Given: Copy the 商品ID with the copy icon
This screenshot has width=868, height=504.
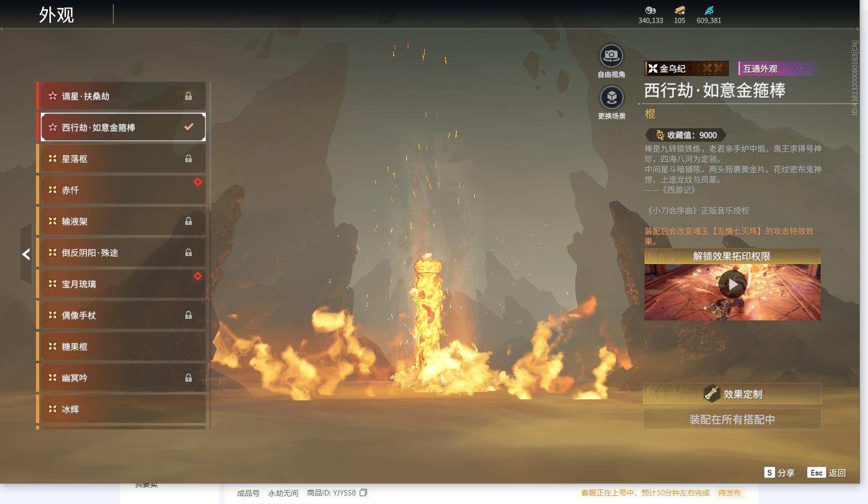Looking at the screenshot, I should pyautogui.click(x=364, y=493).
